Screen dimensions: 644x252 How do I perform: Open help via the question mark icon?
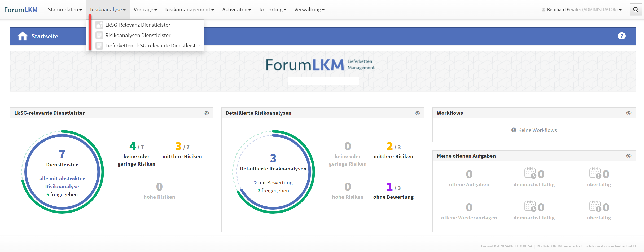coord(621,36)
